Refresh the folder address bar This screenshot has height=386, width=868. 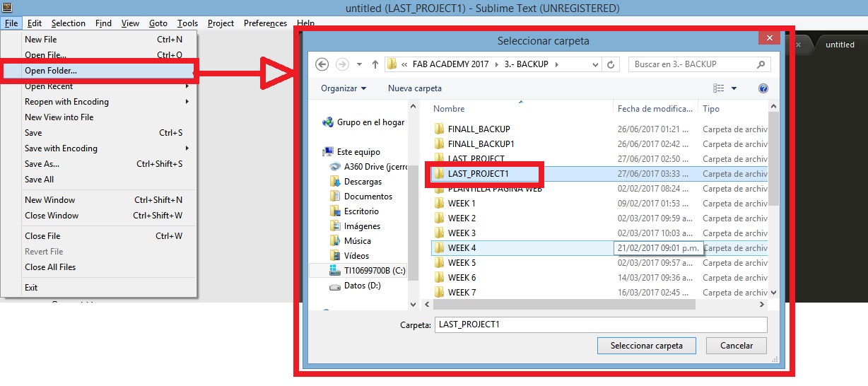pyautogui.click(x=611, y=64)
